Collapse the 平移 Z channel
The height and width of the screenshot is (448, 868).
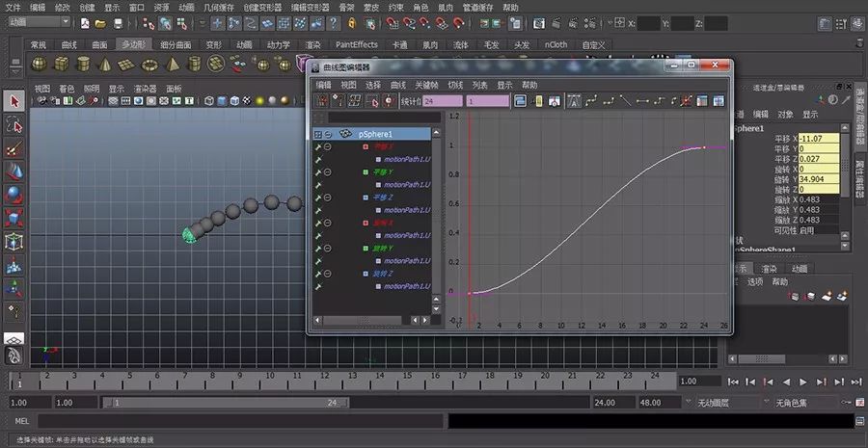[328, 198]
